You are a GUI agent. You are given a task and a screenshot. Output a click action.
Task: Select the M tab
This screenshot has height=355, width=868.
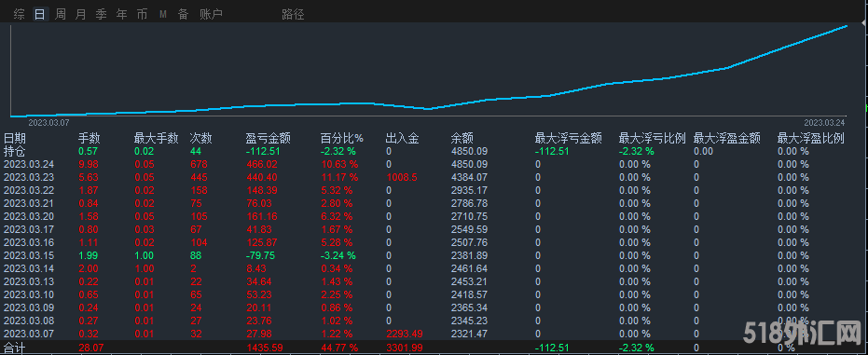[163, 14]
